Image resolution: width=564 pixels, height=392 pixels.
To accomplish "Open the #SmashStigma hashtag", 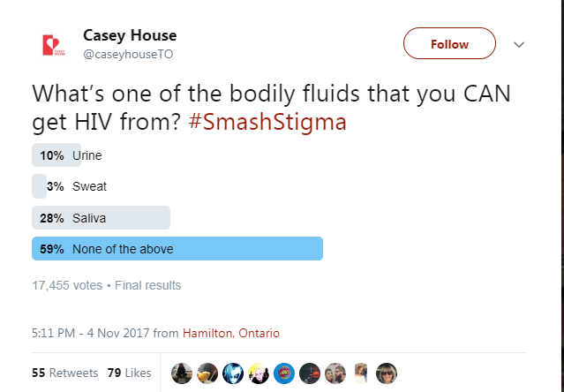I will point(267,122).
